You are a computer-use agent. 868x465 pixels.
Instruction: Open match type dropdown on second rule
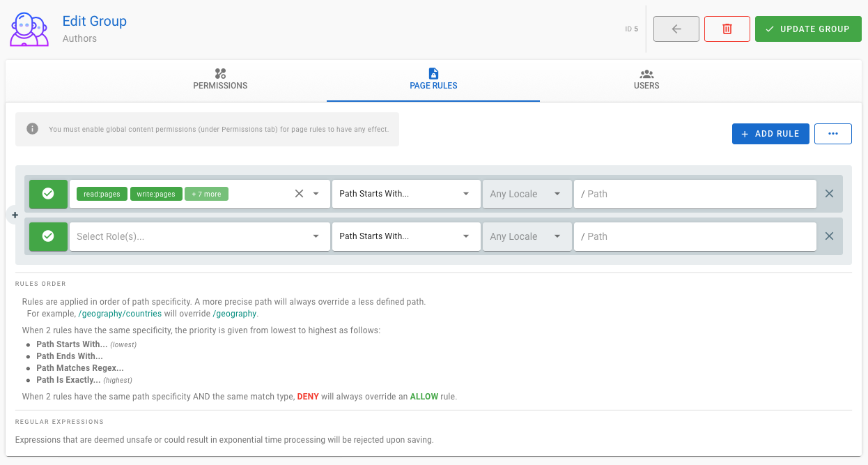(x=406, y=236)
